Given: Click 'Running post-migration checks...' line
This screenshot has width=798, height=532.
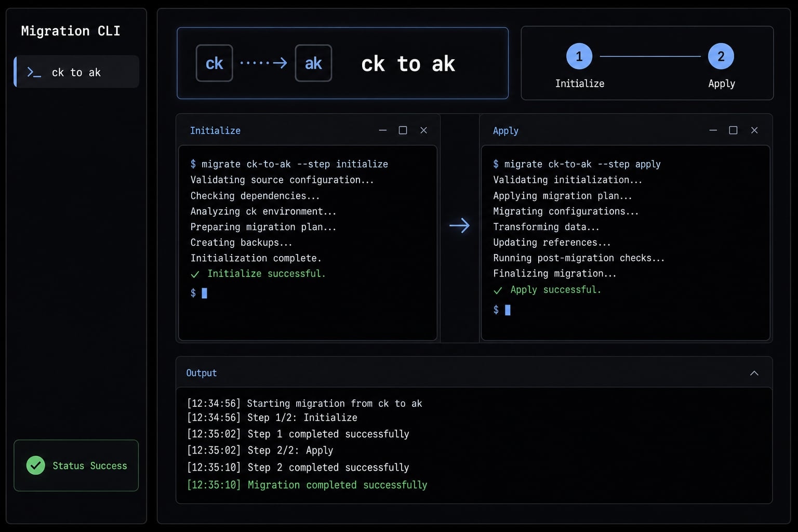Looking at the screenshot, I should tap(579, 258).
